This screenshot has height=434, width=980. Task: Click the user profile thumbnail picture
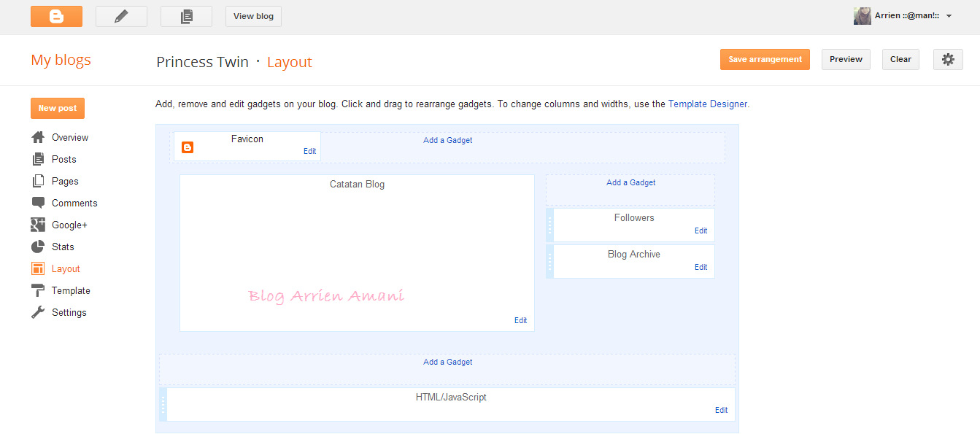coord(862,15)
